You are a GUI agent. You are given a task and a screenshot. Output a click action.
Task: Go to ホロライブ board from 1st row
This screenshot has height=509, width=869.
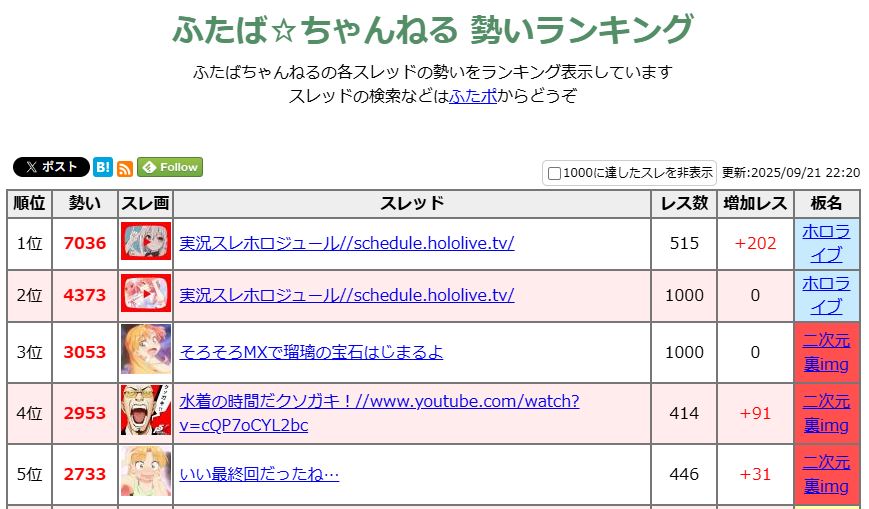click(826, 243)
